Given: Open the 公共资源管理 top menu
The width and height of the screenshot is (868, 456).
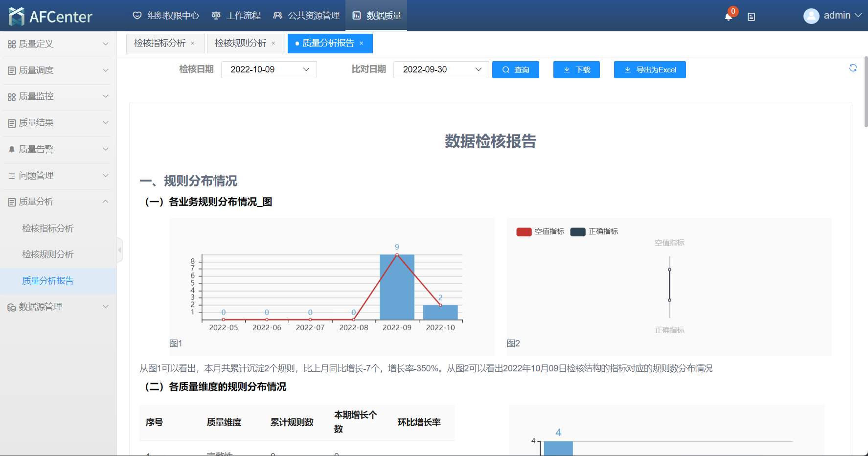Looking at the screenshot, I should pyautogui.click(x=306, y=16).
